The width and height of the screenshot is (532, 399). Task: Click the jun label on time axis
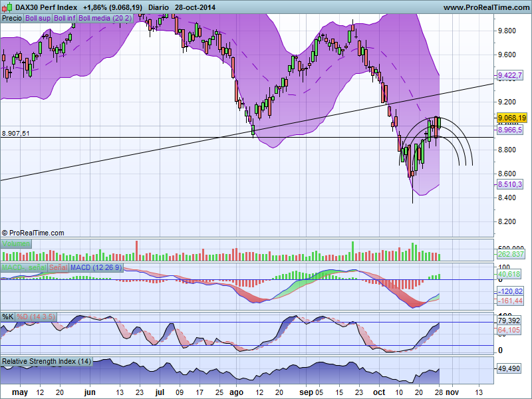coord(90,392)
